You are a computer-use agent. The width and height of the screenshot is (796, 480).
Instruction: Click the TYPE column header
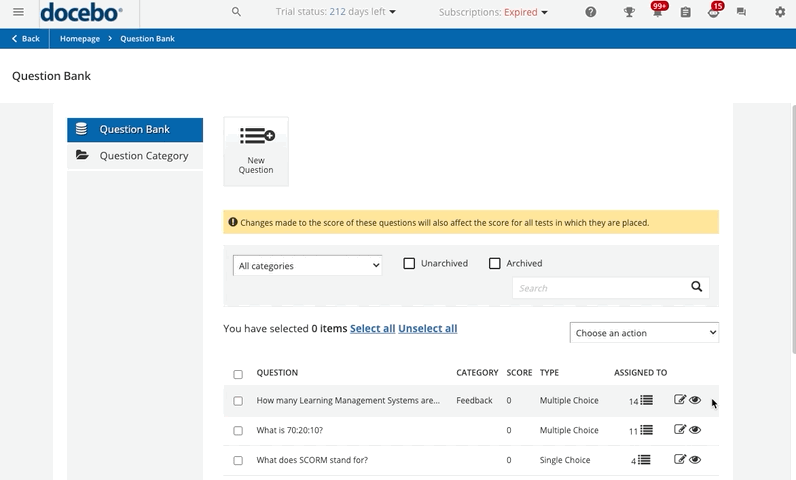click(x=549, y=372)
